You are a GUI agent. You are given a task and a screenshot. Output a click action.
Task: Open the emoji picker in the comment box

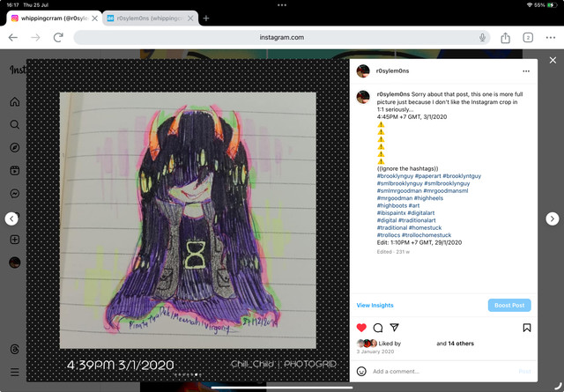point(361,371)
